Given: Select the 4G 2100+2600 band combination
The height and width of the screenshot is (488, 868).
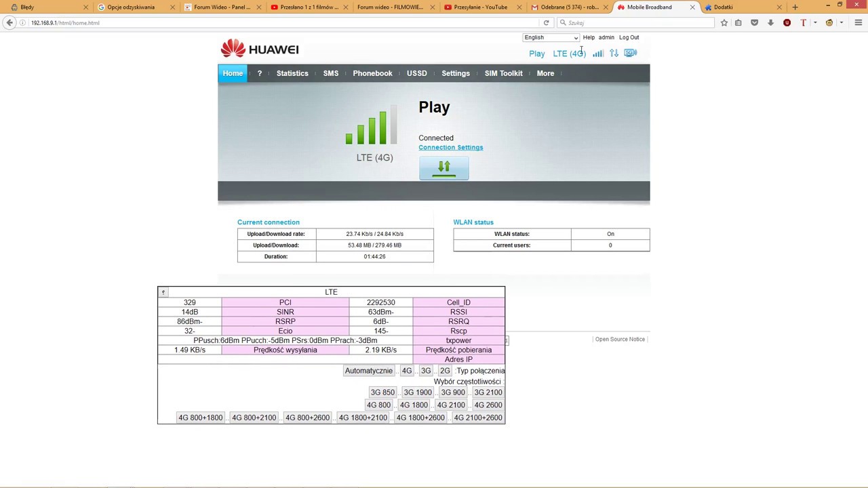Looking at the screenshot, I should pyautogui.click(x=478, y=418).
